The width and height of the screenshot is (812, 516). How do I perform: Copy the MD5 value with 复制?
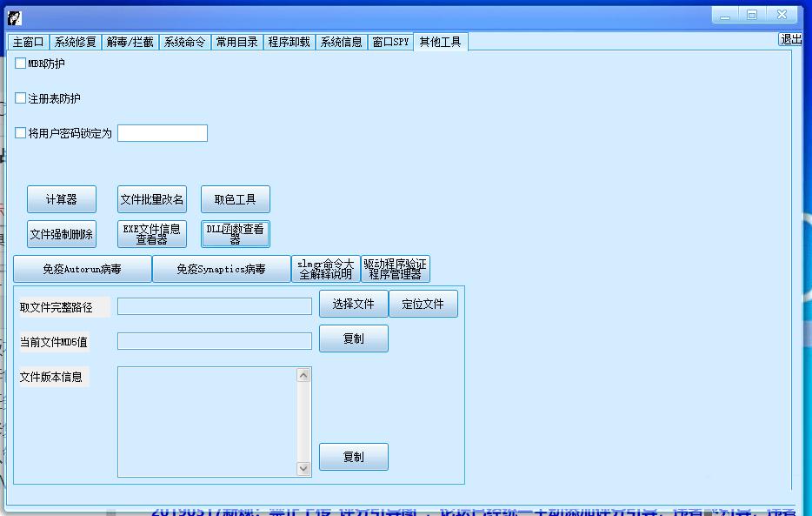[x=353, y=338]
